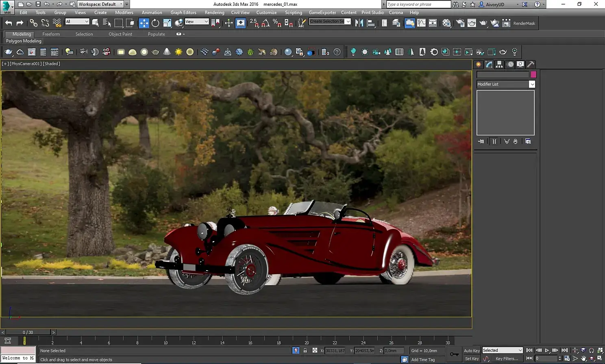Toggle the selection lock padlock
The height and width of the screenshot is (364, 605).
[305, 351]
